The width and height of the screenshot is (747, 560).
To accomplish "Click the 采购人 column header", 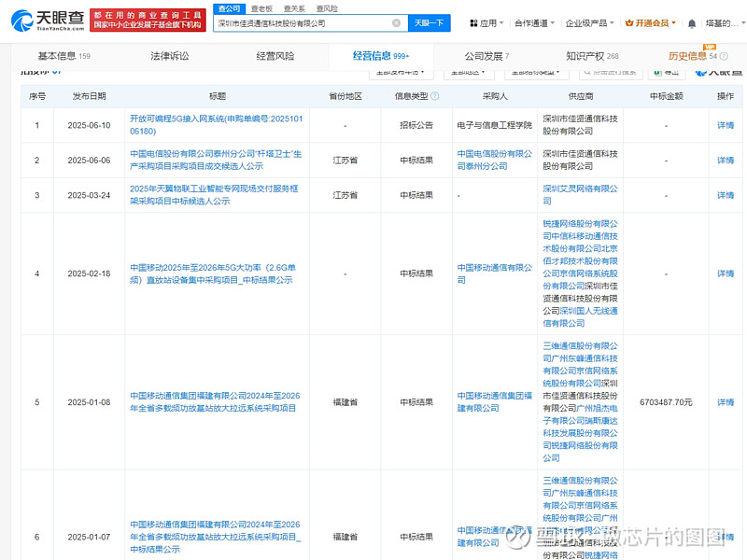I will (x=495, y=96).
